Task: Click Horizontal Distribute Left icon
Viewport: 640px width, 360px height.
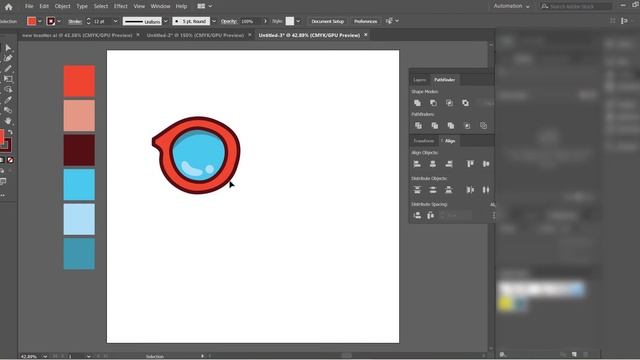Action: pos(470,190)
